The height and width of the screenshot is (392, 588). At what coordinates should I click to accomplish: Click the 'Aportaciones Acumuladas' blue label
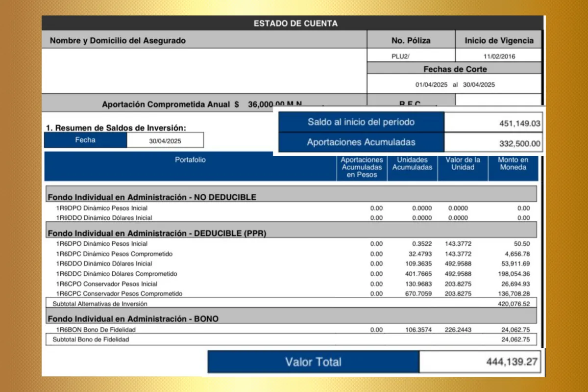tap(361, 142)
